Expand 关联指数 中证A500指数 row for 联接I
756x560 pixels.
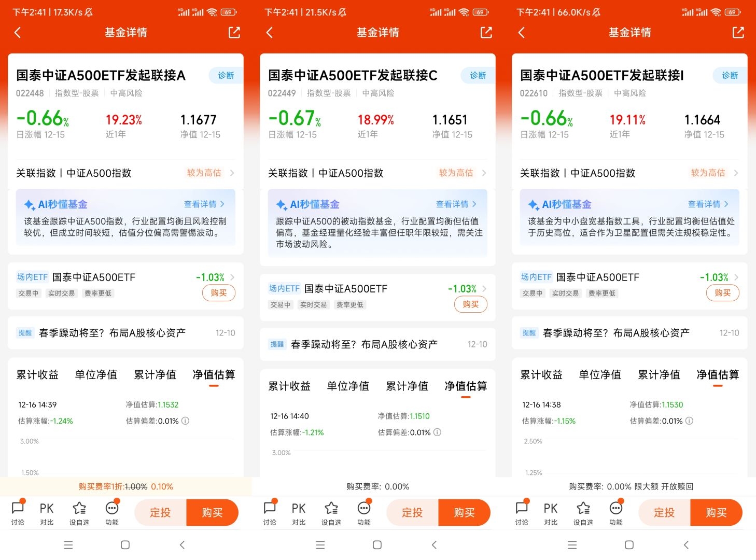(629, 173)
